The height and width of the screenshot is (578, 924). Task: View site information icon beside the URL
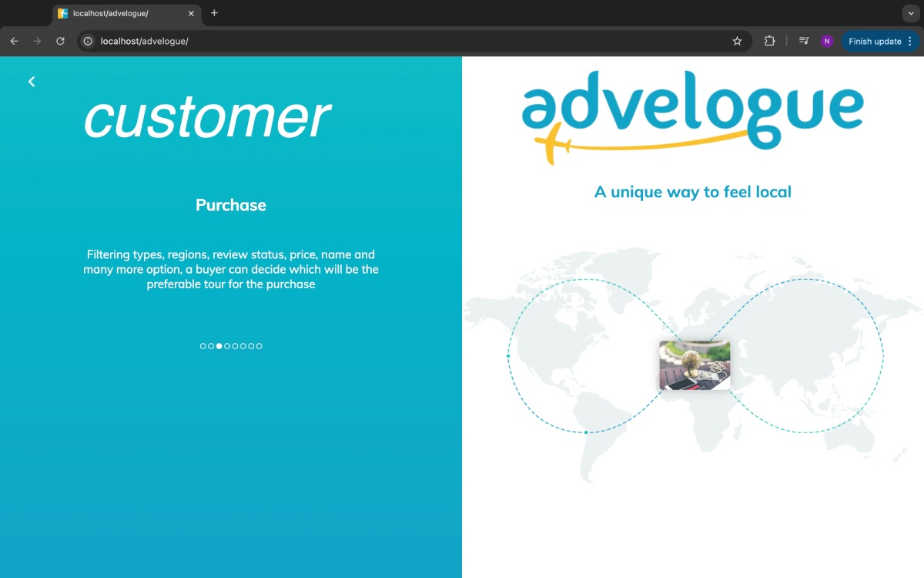point(88,41)
